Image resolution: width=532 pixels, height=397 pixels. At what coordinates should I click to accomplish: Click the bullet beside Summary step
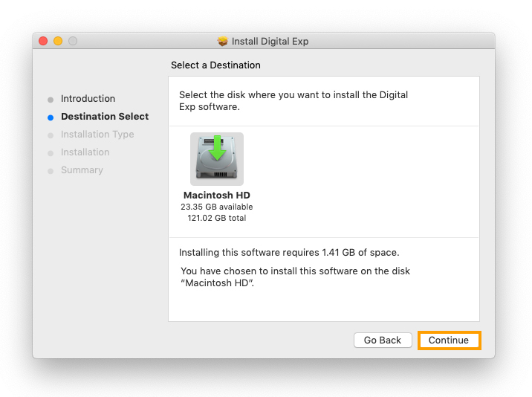pyautogui.click(x=51, y=171)
